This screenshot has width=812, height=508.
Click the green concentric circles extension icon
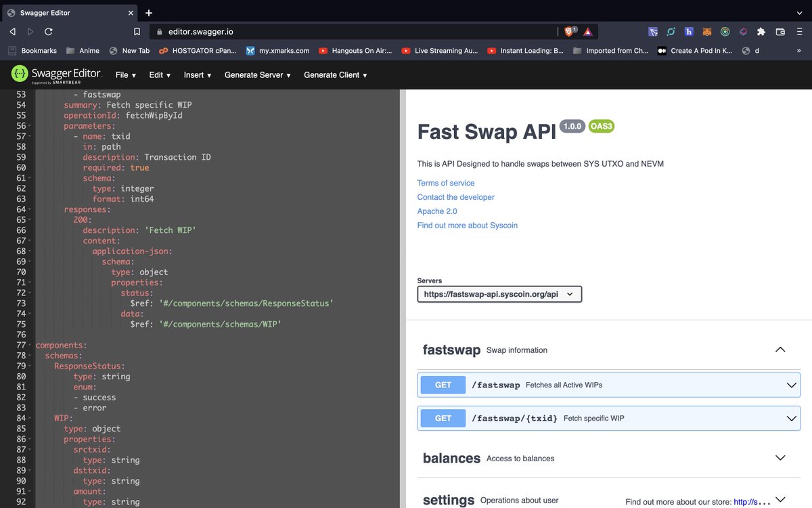(x=725, y=31)
